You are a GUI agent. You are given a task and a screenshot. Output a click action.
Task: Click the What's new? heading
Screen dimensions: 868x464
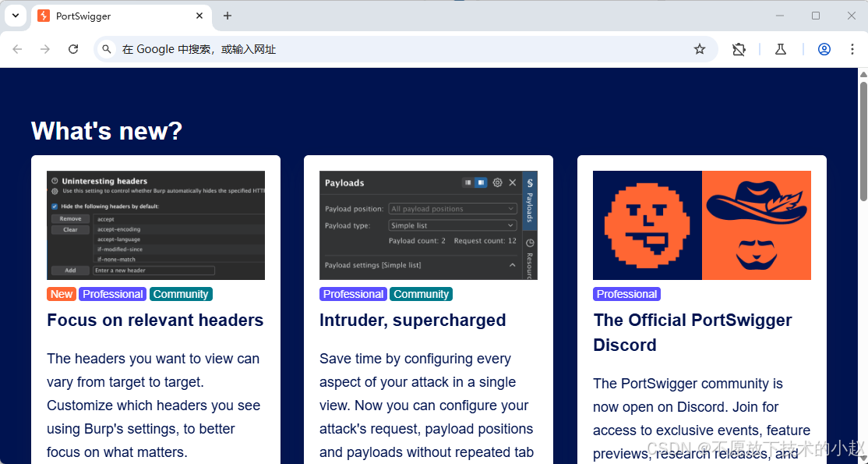(x=106, y=131)
